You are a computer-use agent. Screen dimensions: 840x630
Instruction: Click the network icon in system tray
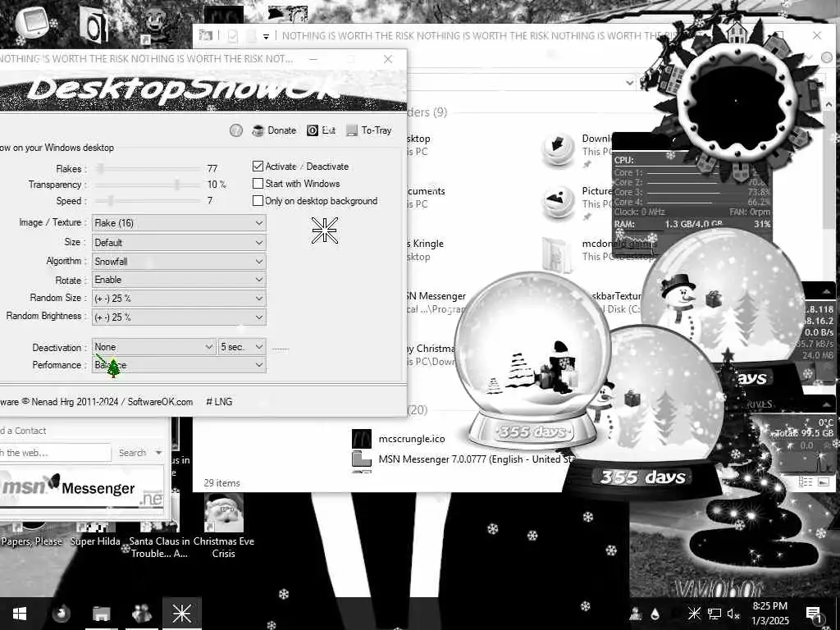(714, 614)
